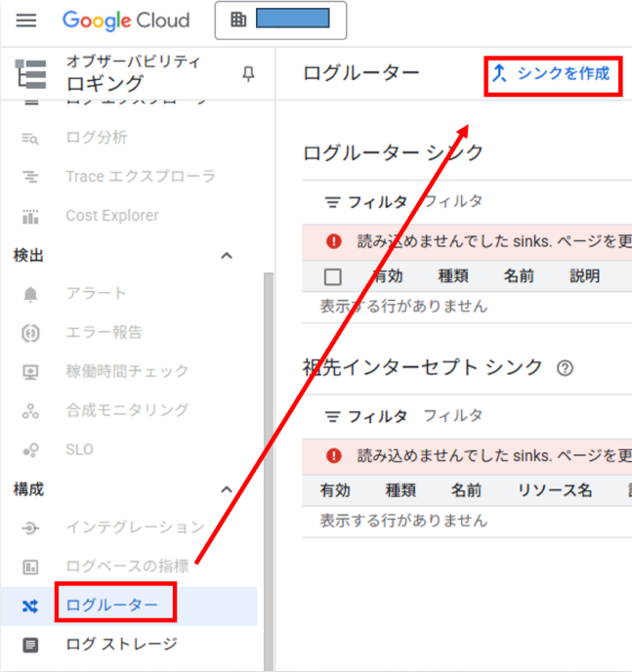Click the Trace エクスプローラ icon
This screenshot has height=672, width=632.
30,177
